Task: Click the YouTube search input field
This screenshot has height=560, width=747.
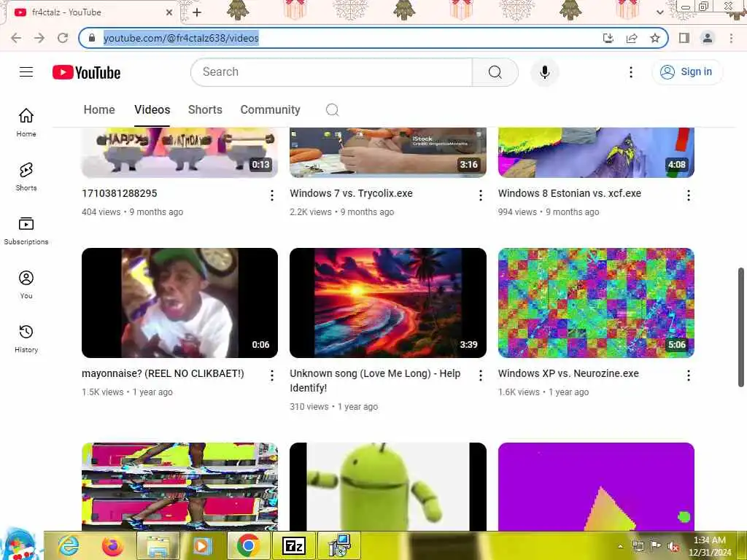Action: [x=332, y=72]
